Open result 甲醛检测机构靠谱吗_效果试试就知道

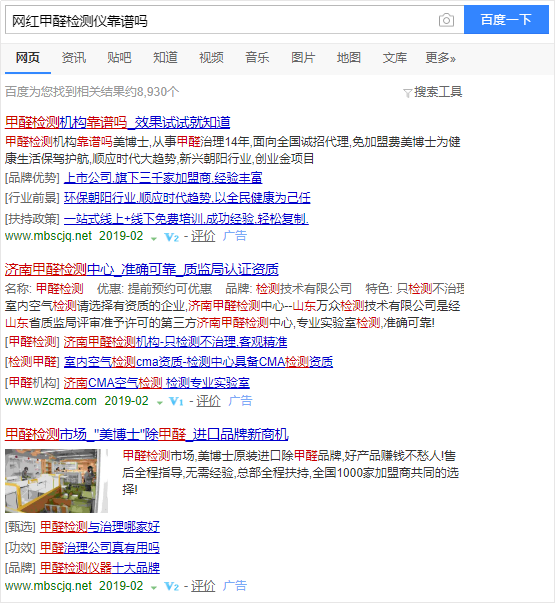tap(117, 122)
